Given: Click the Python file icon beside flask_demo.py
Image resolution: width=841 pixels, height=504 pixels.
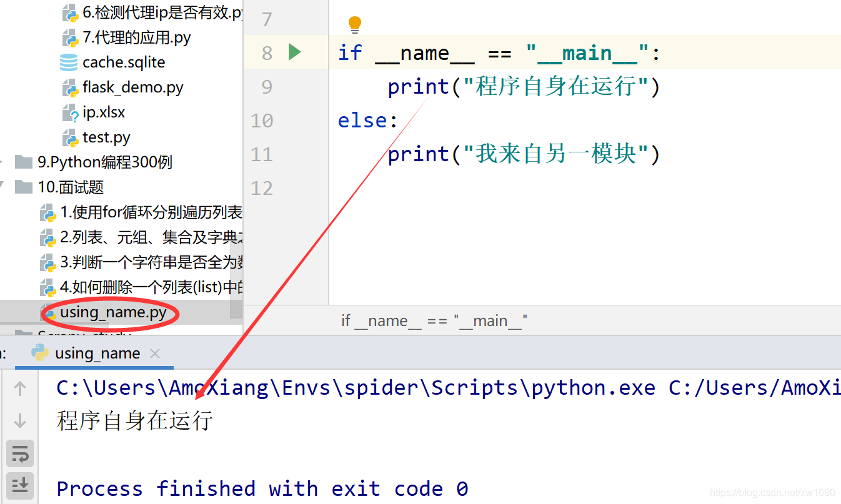Looking at the screenshot, I should pos(70,87).
